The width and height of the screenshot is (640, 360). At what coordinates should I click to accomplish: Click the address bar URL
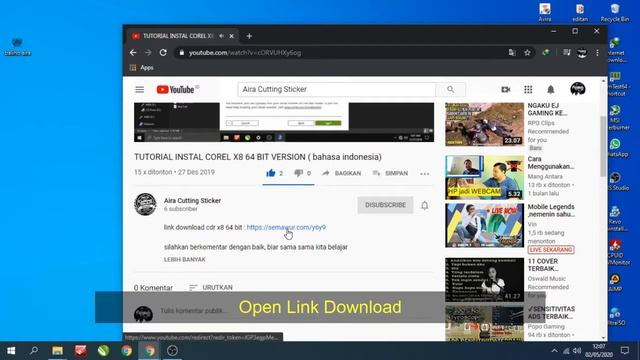coord(245,53)
